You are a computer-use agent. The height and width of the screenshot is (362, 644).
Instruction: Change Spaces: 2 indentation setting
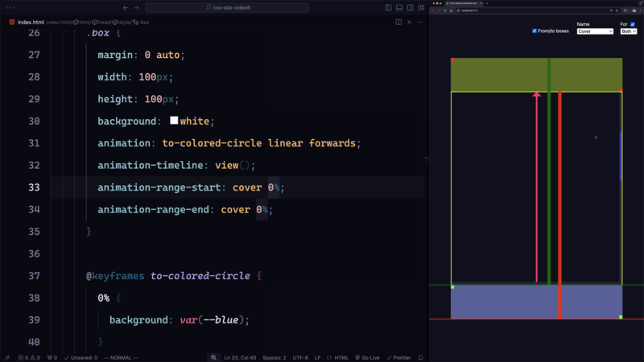tap(275, 357)
